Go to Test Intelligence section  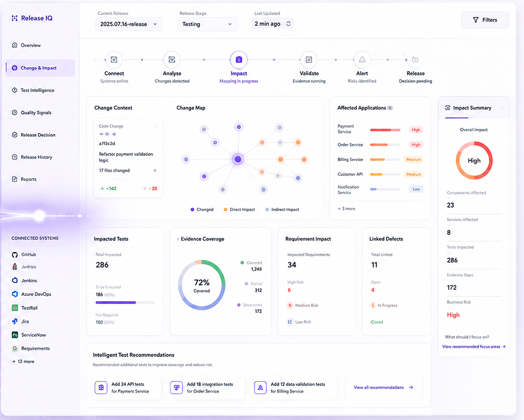[x=37, y=90]
